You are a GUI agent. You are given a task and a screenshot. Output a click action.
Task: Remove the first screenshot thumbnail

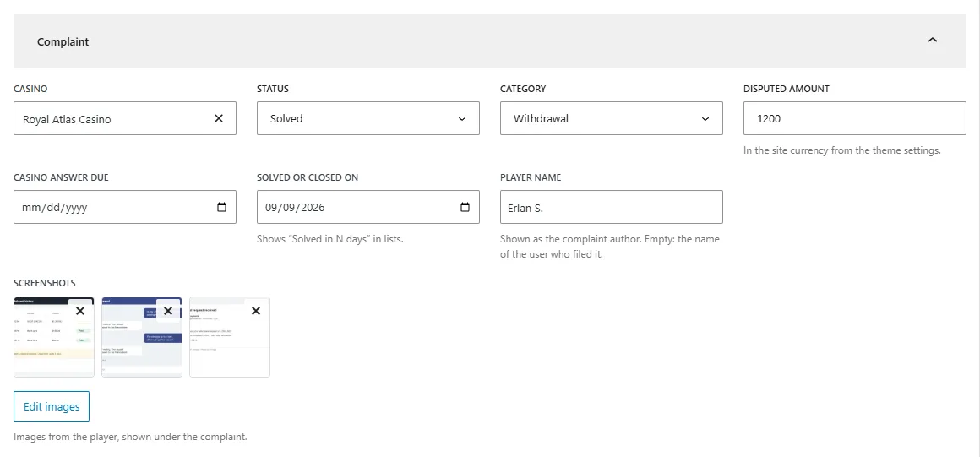[x=80, y=311]
